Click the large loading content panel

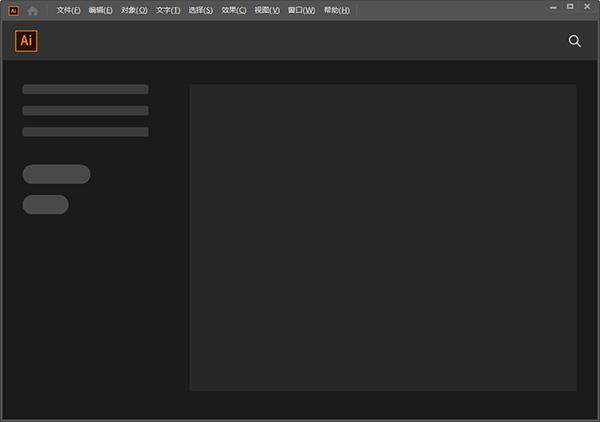[x=382, y=237]
